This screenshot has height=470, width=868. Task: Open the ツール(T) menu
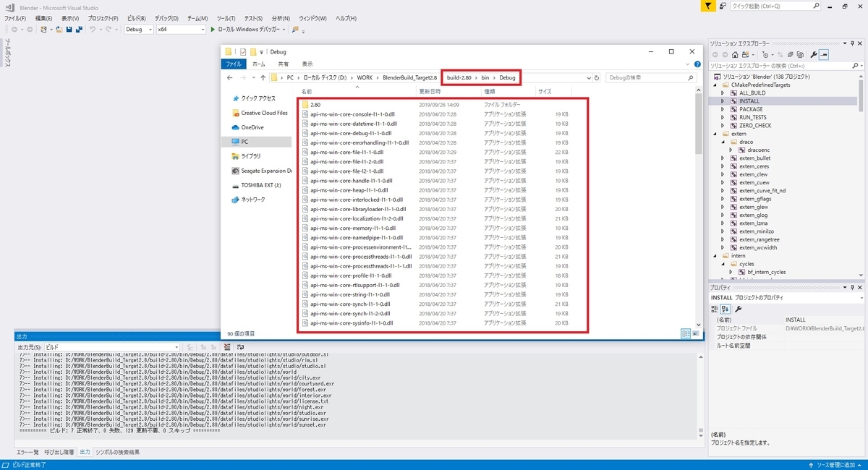coord(226,18)
